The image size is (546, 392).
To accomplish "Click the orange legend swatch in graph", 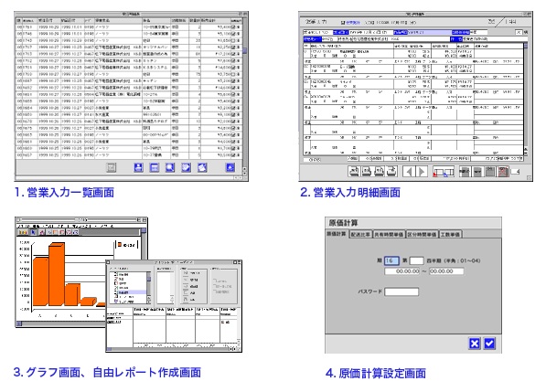I will [x=120, y=245].
